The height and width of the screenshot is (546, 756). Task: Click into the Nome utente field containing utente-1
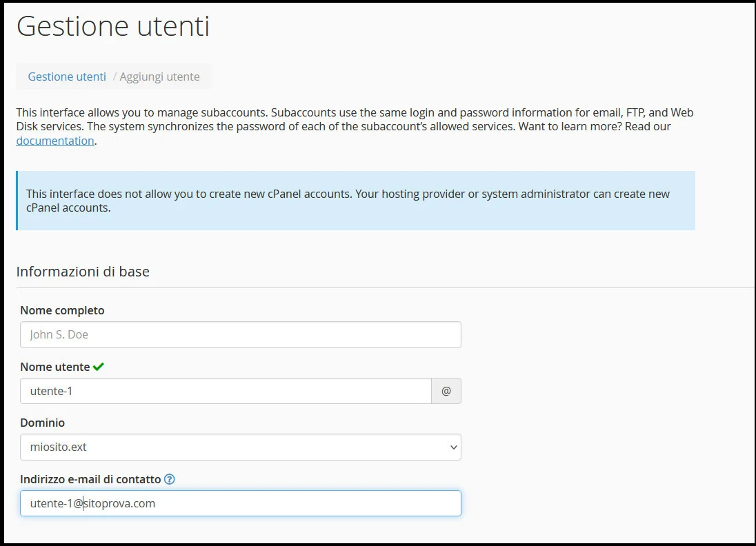coord(226,391)
